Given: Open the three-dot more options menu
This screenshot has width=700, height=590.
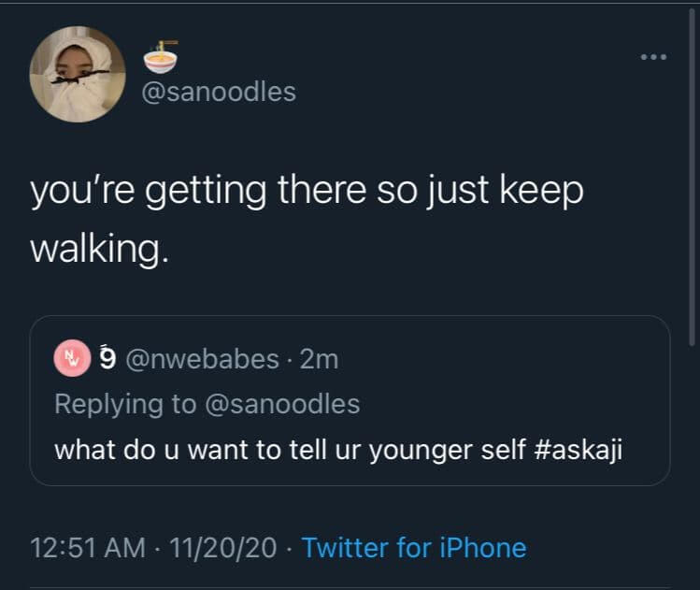Looking at the screenshot, I should point(651,57).
